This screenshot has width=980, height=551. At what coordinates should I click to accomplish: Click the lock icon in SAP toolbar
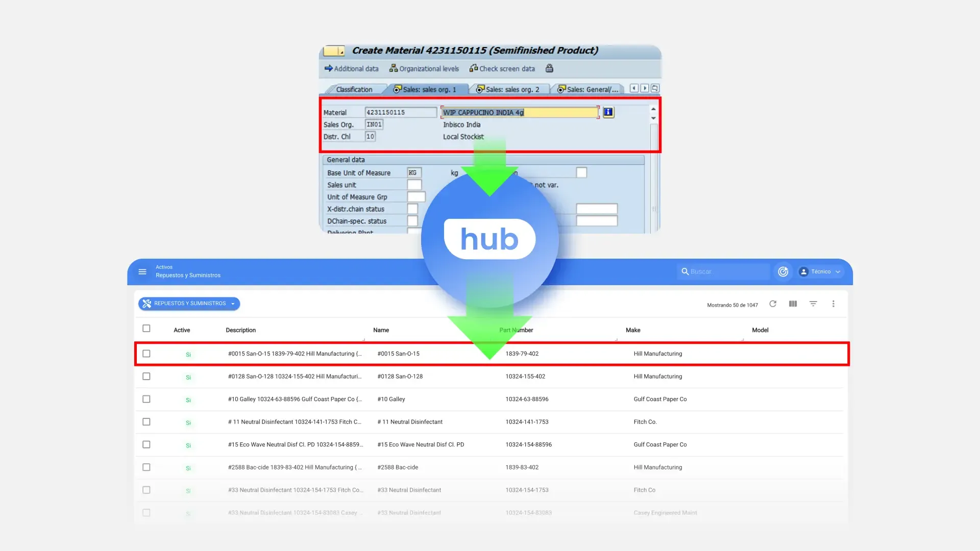click(x=549, y=68)
